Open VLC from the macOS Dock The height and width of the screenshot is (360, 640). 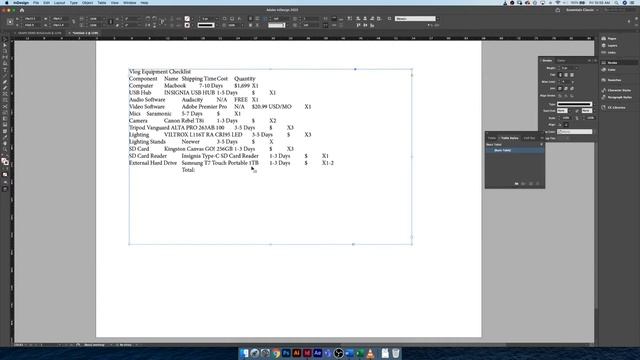[x=370, y=353]
